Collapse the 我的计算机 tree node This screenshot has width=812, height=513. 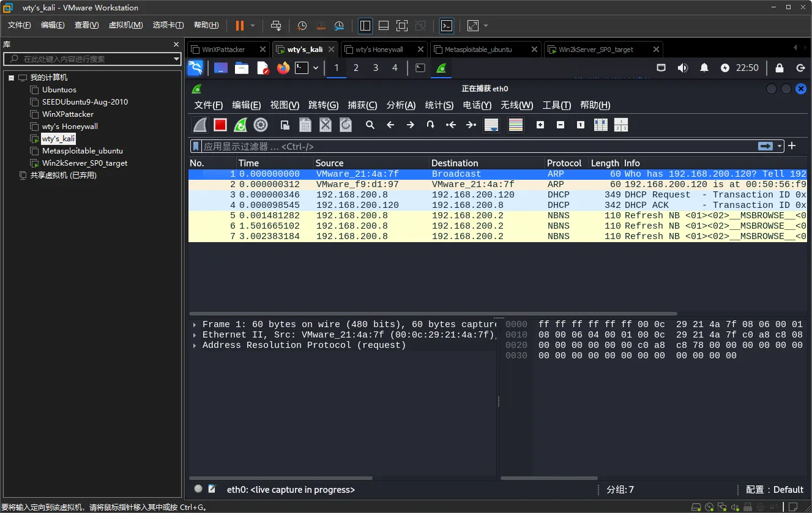click(11, 78)
